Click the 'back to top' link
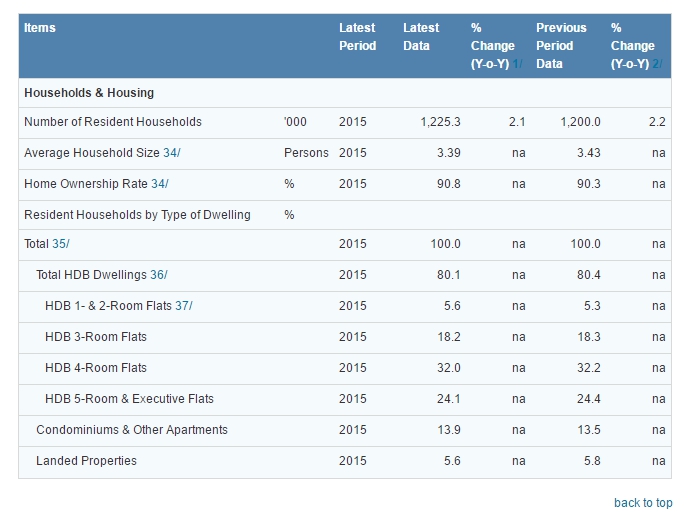The width and height of the screenshot is (689, 517). click(x=643, y=503)
